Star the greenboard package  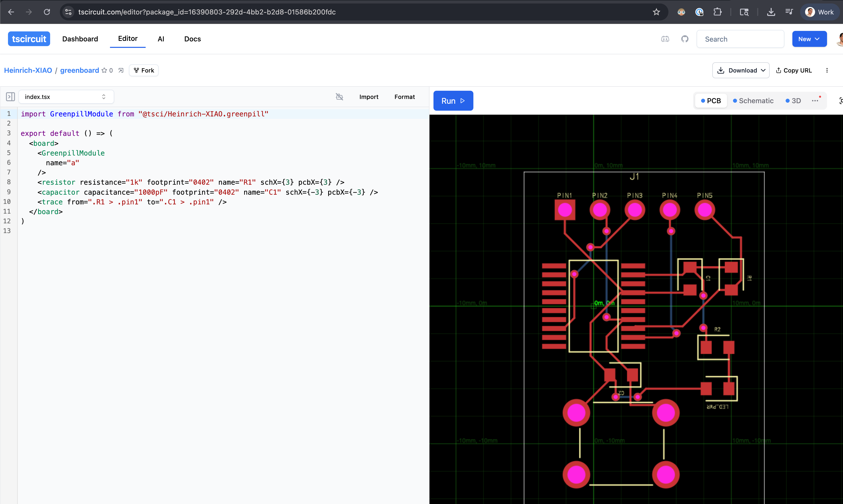pyautogui.click(x=104, y=70)
